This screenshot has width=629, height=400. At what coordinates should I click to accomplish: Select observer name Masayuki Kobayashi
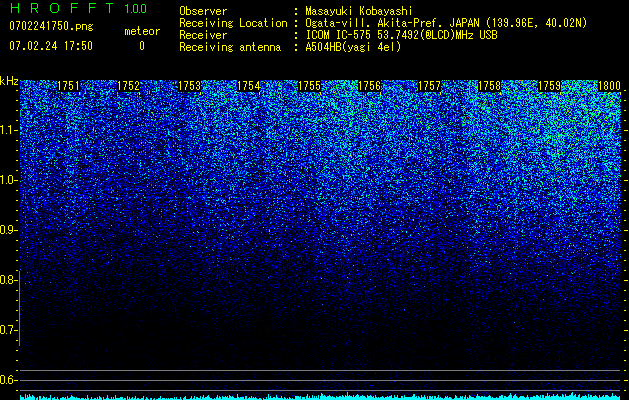pos(359,11)
